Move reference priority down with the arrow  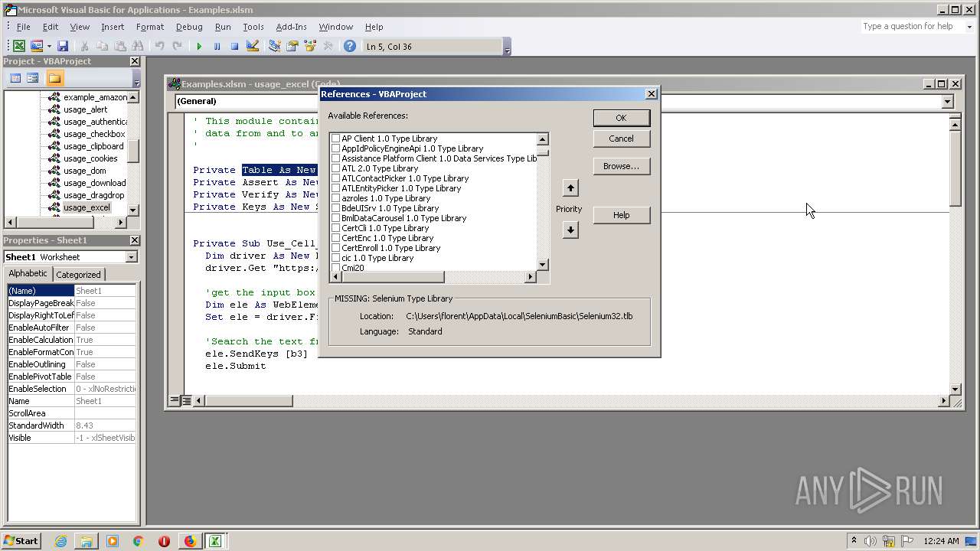(570, 230)
